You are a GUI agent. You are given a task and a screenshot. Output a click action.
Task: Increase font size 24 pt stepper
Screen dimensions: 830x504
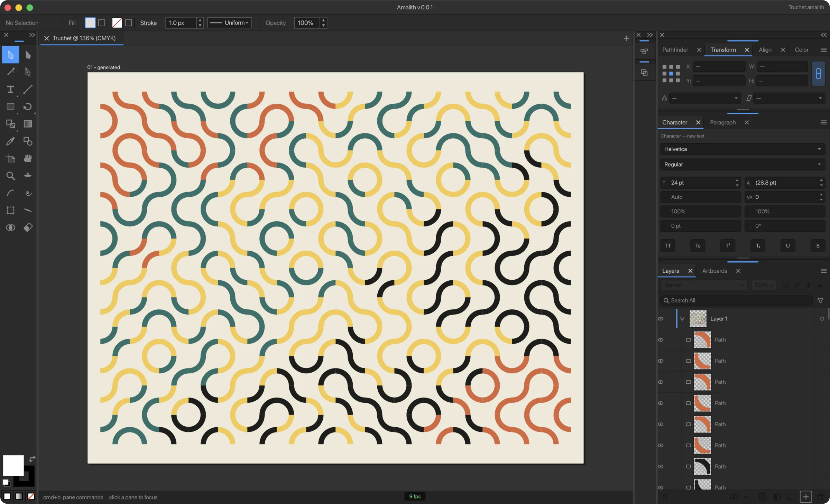[737, 180]
